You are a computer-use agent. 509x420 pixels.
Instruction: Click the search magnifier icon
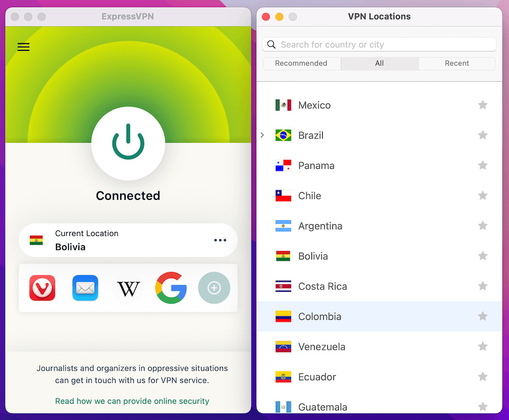click(271, 44)
